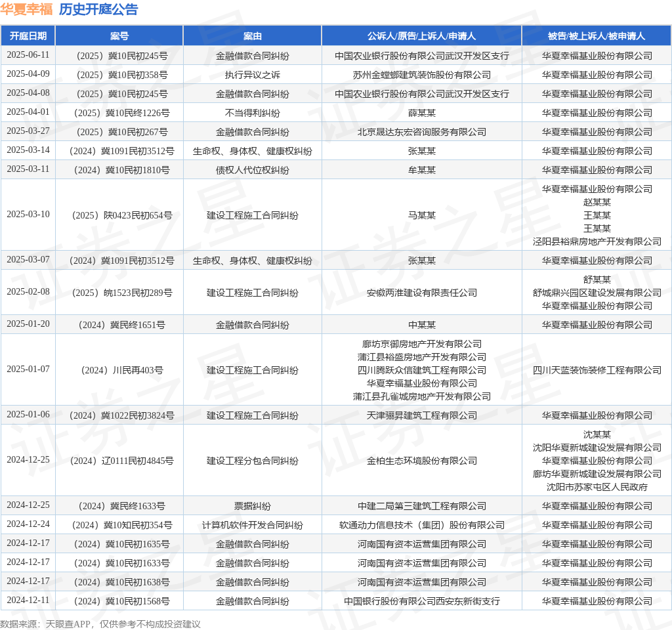Click the 计算机软件开发合同纠纷 cause cell
This screenshot has height=630, width=672.
click(253, 525)
